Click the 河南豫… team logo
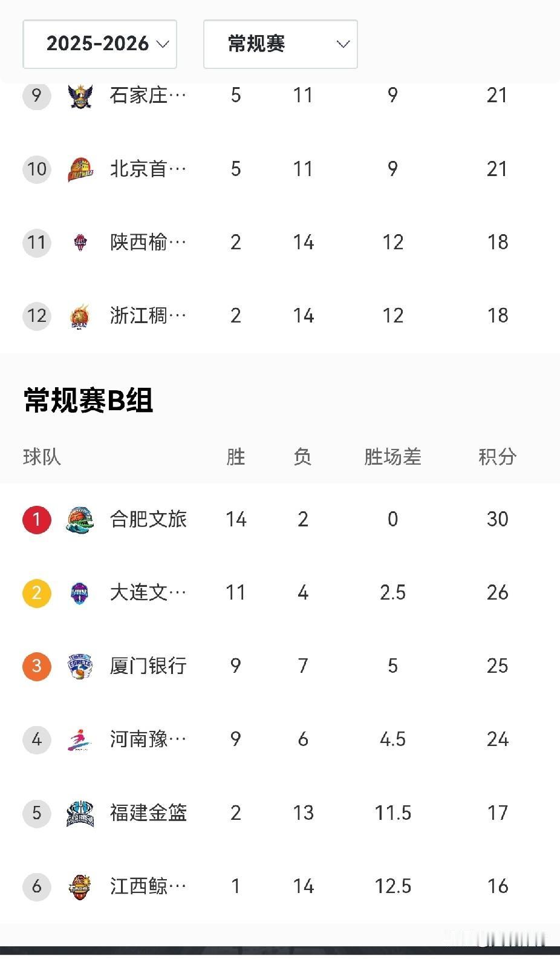 (x=80, y=739)
